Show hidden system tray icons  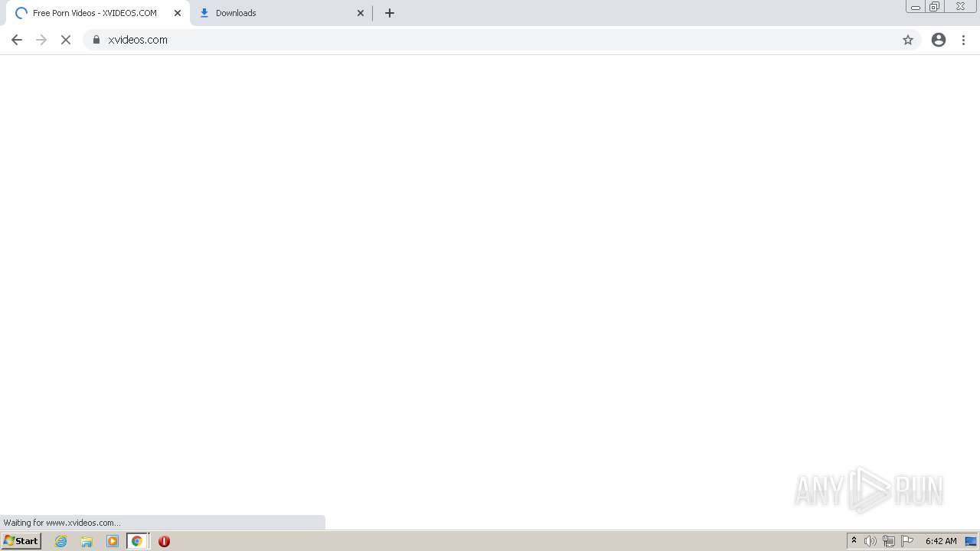[x=854, y=541]
